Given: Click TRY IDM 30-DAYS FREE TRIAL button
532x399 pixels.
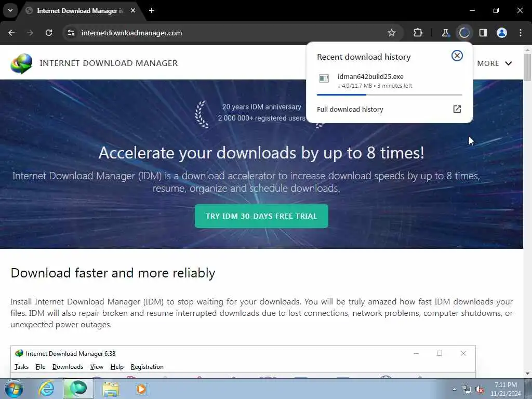Looking at the screenshot, I should click(x=261, y=216).
